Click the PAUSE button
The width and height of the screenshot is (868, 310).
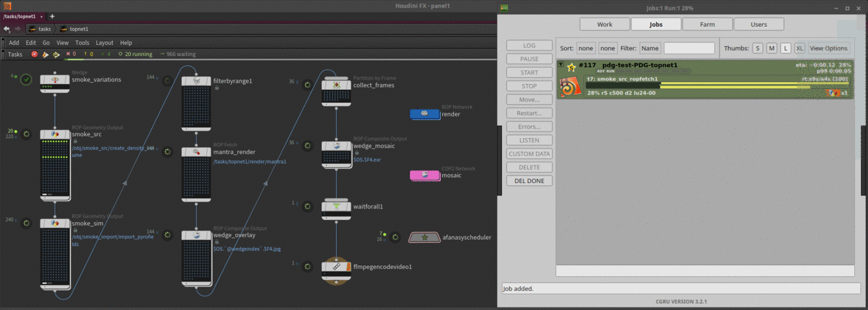click(529, 59)
